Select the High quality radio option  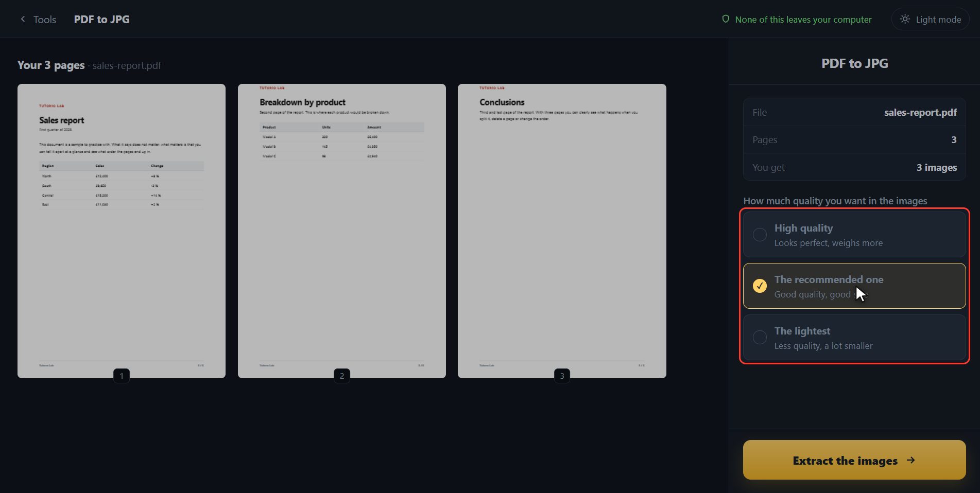(854, 235)
